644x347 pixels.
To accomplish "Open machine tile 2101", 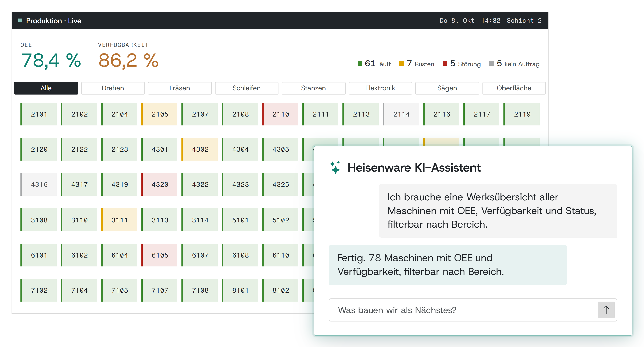I will coord(38,114).
